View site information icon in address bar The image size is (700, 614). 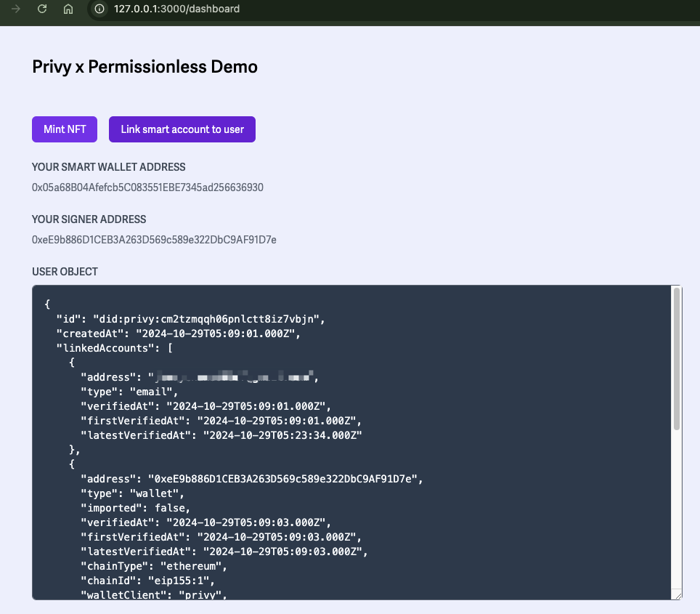tap(99, 9)
